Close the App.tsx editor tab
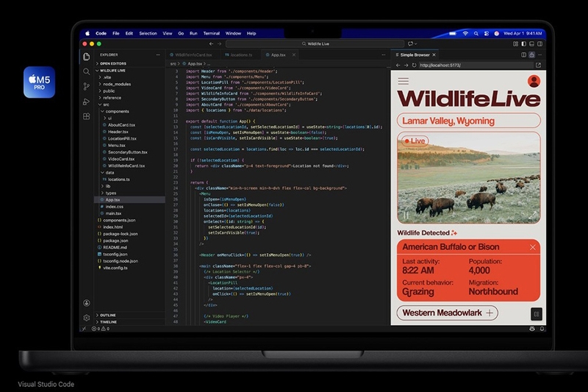Viewport: 588px width, 392px height. [293, 54]
